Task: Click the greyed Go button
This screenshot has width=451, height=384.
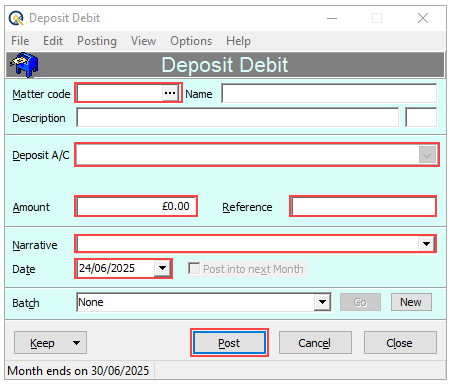Action: click(x=360, y=302)
